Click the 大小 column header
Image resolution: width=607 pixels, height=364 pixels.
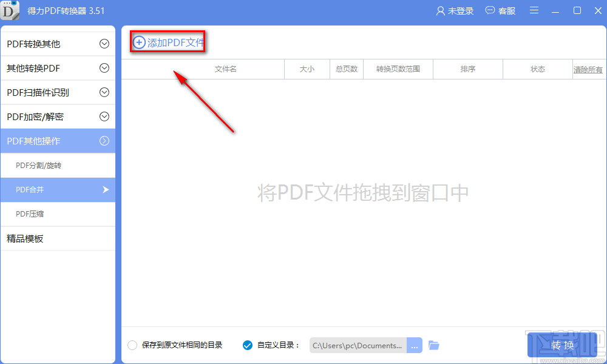click(x=307, y=69)
